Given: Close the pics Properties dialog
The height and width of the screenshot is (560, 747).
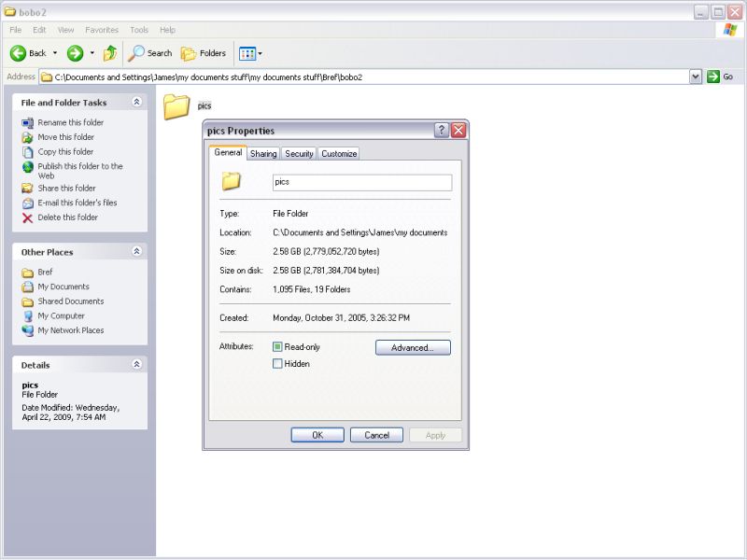Looking at the screenshot, I should [x=458, y=130].
